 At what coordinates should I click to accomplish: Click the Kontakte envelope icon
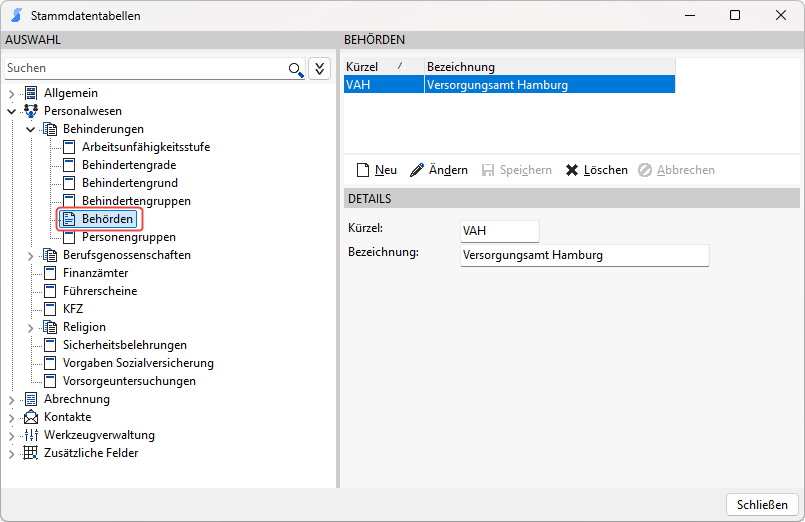point(31,417)
